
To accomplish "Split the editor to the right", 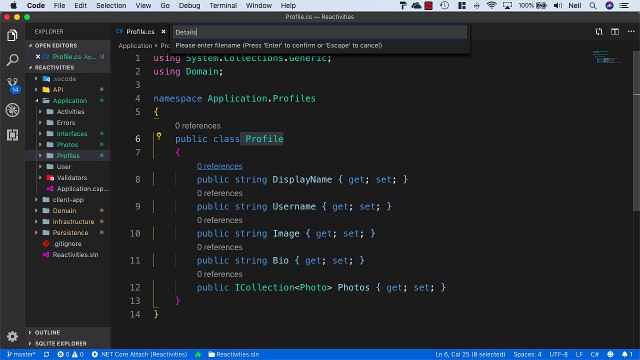I will coord(615,31).
